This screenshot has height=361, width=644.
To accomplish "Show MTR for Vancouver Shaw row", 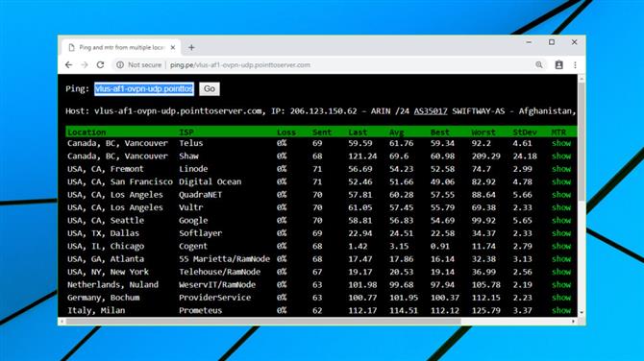I will point(561,156).
